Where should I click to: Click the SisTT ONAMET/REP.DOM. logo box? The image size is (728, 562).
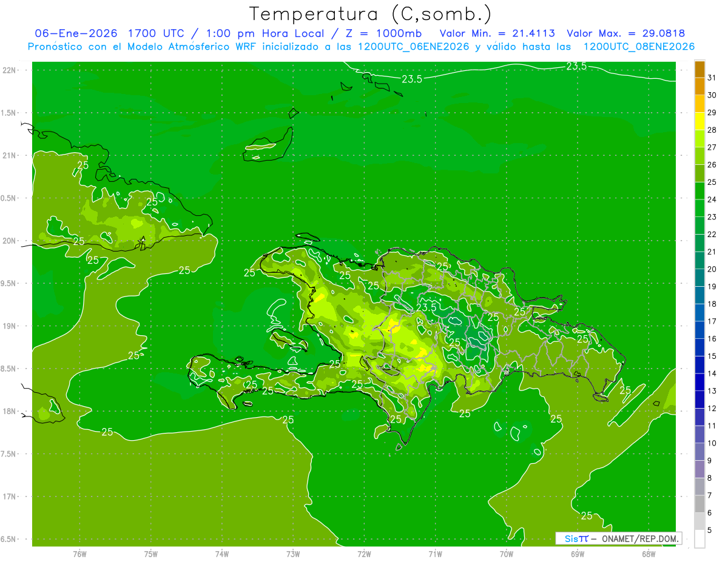click(618, 538)
